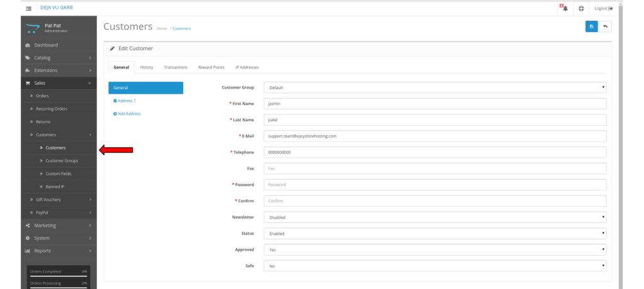The height and width of the screenshot is (289, 644).
Task: Click the E-Mail input field
Action: [x=435, y=136]
